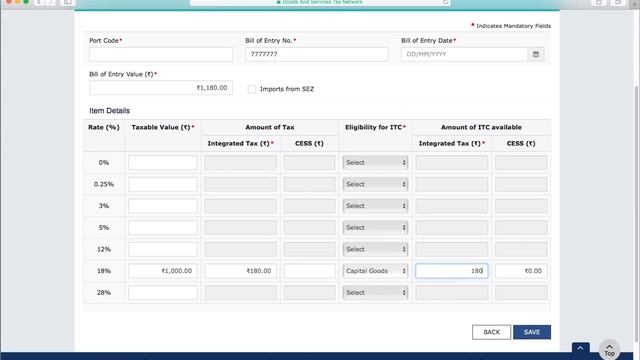
Task: Open Eligibility for ITC dropdown in 5% row
Action: 375,227
